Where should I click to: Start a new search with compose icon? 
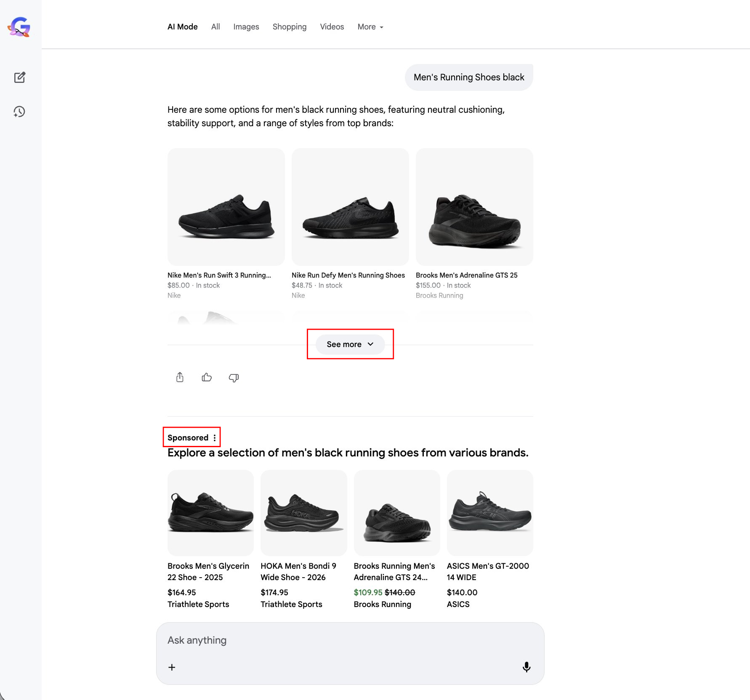click(20, 77)
